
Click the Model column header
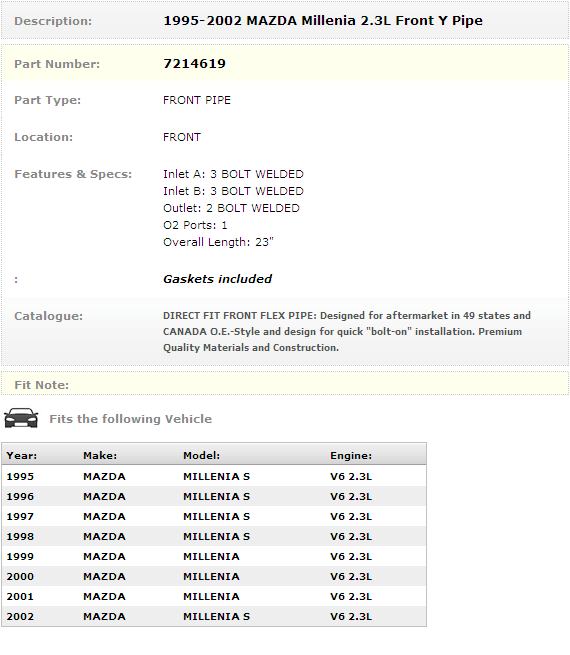click(201, 455)
